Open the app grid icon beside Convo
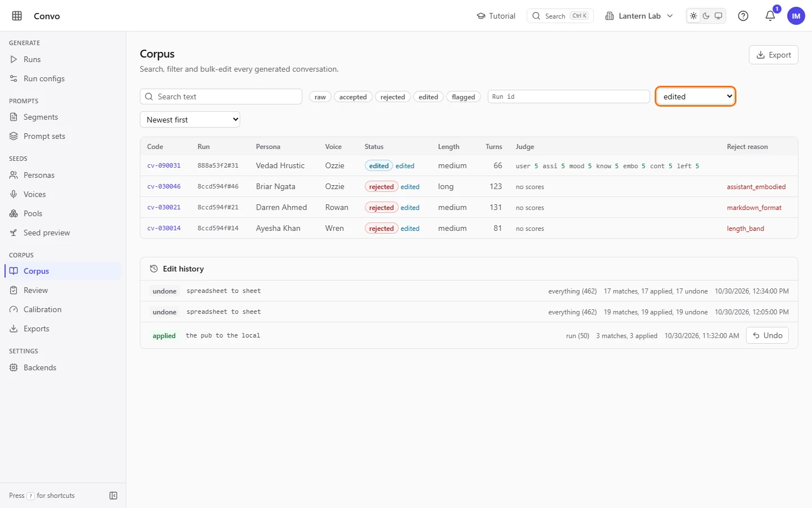812x508 pixels. 17,16
